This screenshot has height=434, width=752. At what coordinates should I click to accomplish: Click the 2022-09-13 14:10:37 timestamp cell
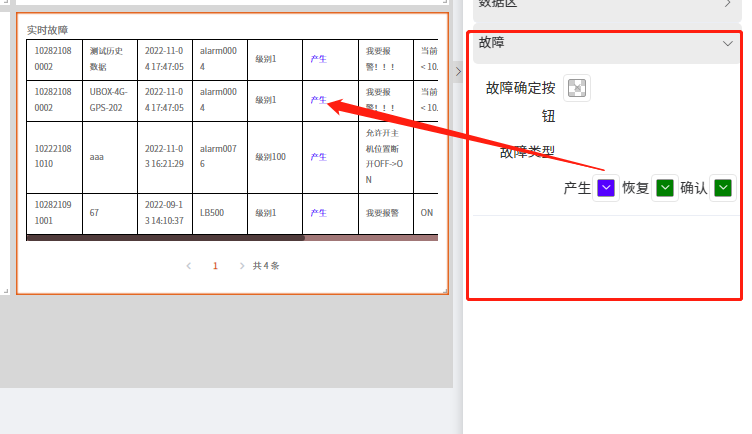[x=165, y=213]
